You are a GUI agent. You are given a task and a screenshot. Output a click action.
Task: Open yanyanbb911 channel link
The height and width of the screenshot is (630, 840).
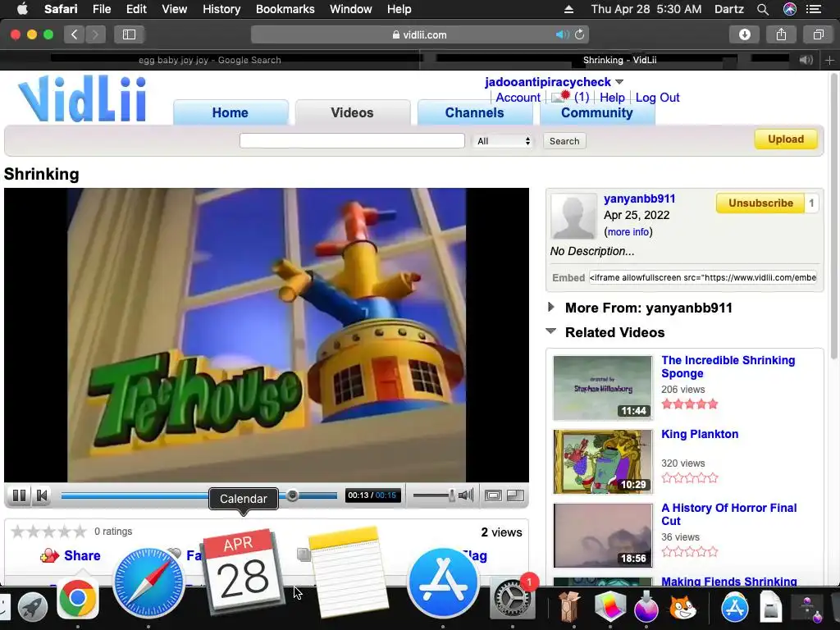pyautogui.click(x=639, y=199)
